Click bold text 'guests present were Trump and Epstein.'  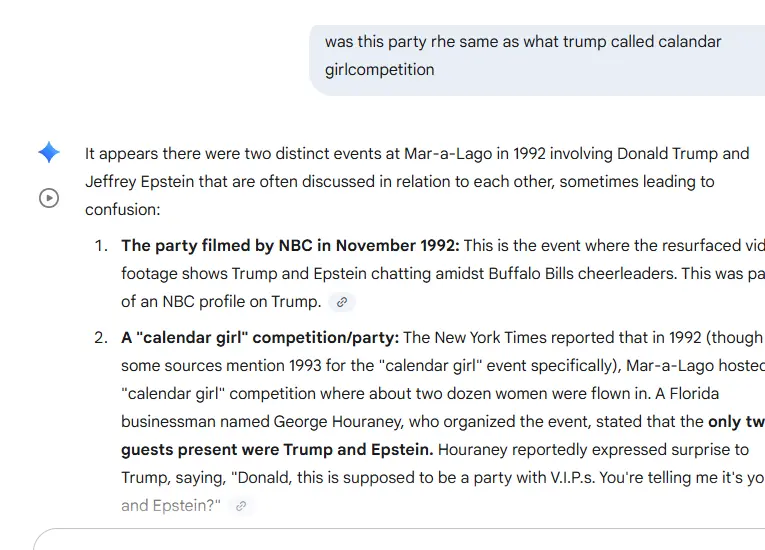(x=278, y=450)
